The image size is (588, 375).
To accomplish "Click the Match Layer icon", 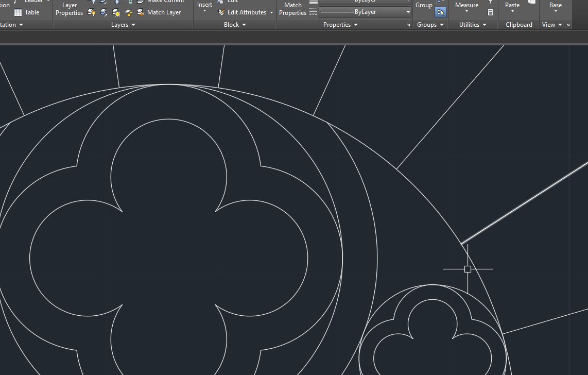I will click(x=141, y=12).
